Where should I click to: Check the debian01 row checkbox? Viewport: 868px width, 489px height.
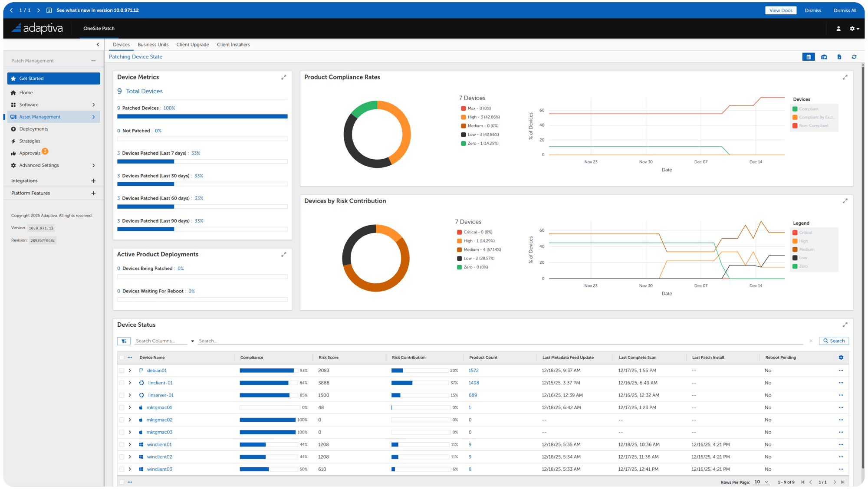tap(122, 371)
